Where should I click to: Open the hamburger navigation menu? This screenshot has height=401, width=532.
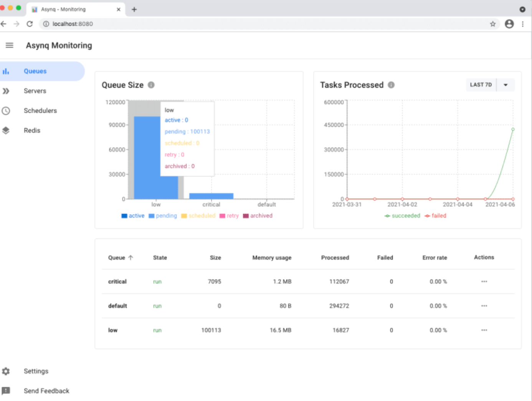pos(10,45)
